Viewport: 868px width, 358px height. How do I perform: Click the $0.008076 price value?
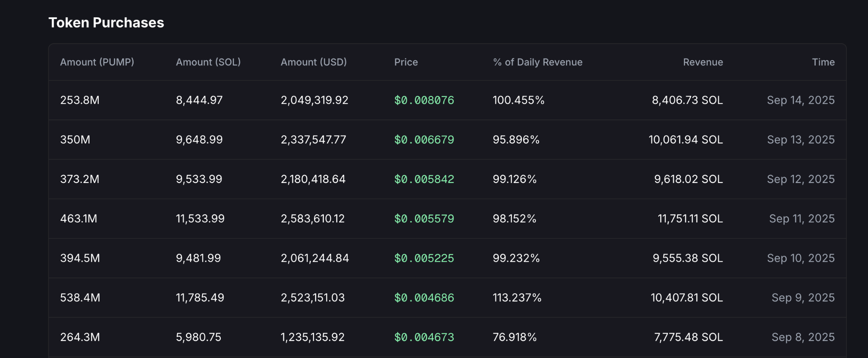click(424, 100)
